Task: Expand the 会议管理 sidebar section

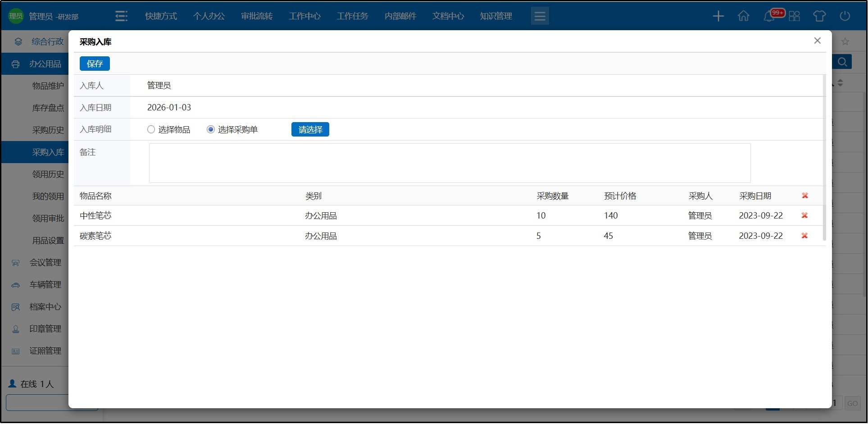Action: pyautogui.click(x=45, y=263)
